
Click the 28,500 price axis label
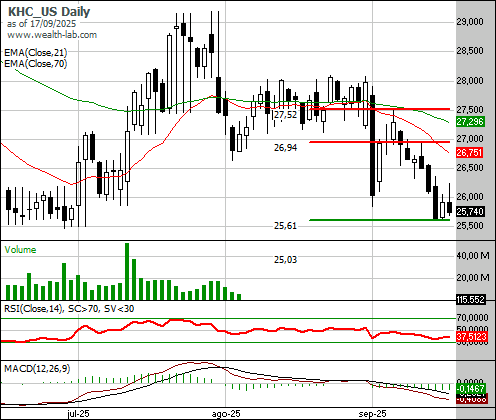tap(470, 51)
